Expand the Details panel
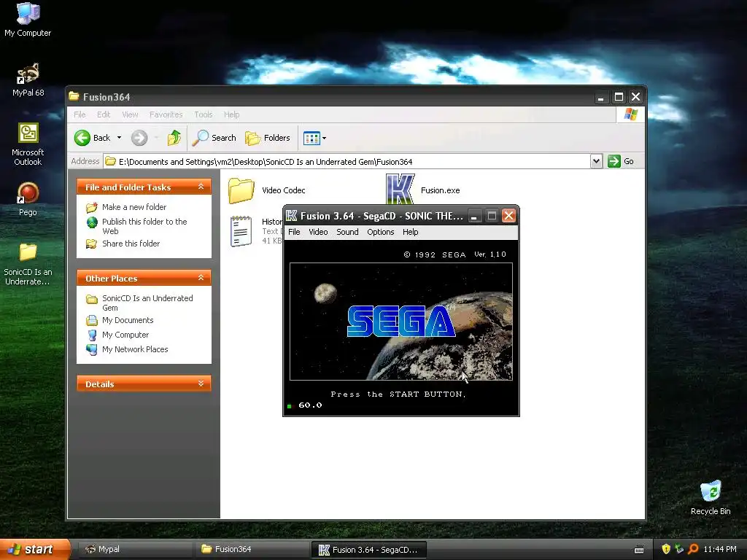This screenshot has height=560, width=747. click(x=201, y=384)
